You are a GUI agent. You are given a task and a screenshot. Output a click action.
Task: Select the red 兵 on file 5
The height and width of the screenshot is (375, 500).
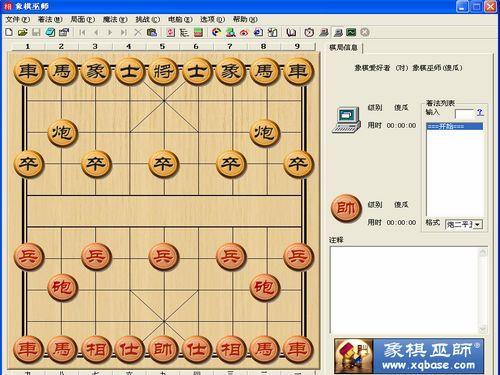tap(163, 256)
